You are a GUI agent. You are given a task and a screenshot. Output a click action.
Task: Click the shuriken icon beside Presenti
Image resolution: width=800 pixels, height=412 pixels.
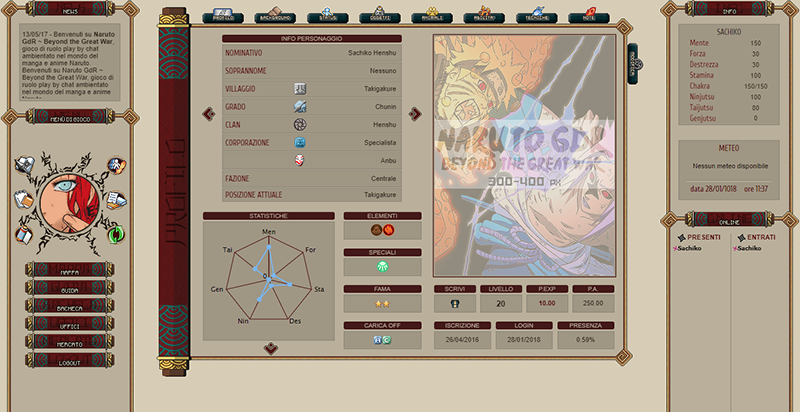pos(682,238)
